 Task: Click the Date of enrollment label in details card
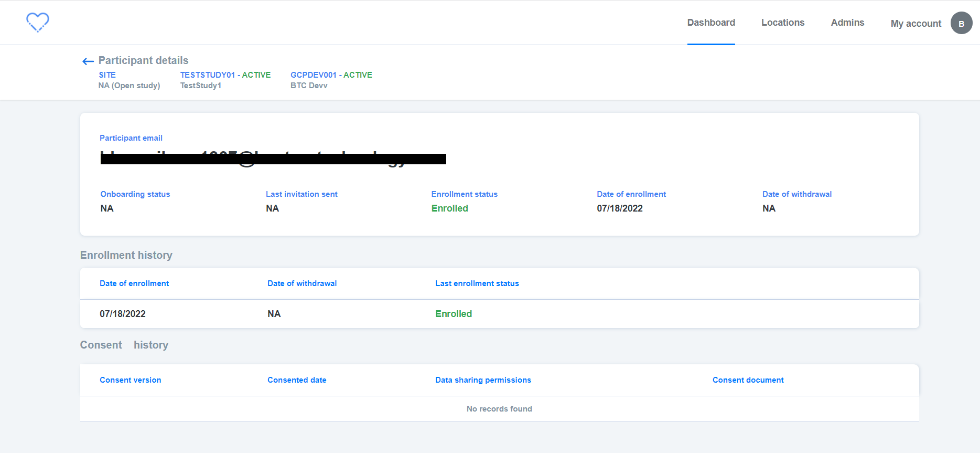tap(631, 194)
